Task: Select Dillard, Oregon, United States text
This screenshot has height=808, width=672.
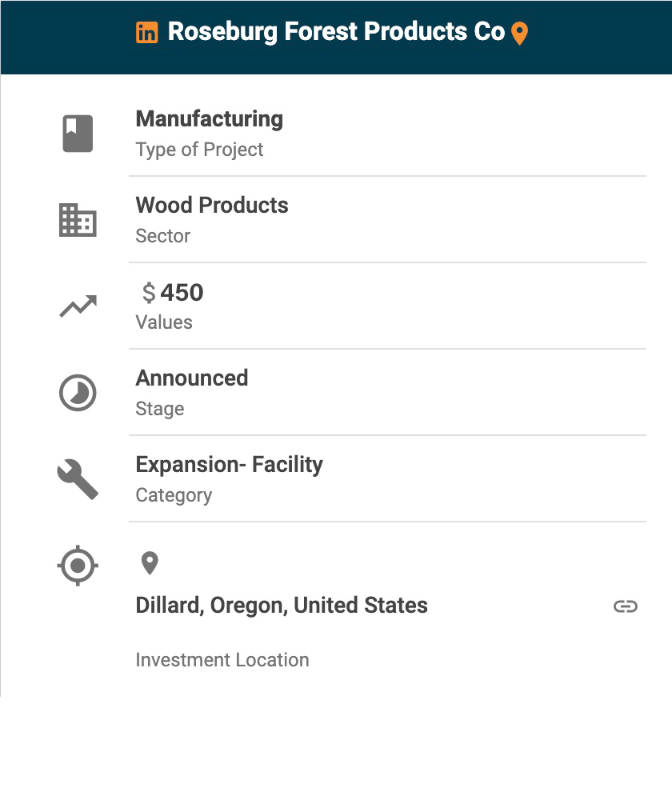Action: 282,606
